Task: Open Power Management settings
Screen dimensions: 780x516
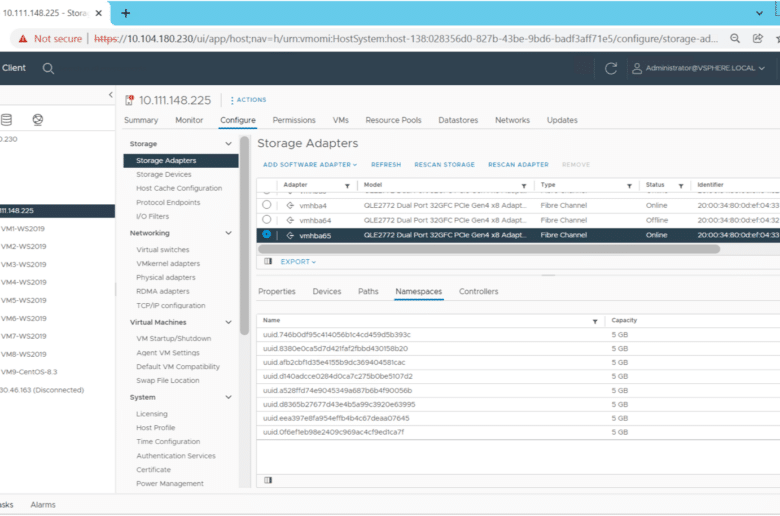Action: (170, 484)
